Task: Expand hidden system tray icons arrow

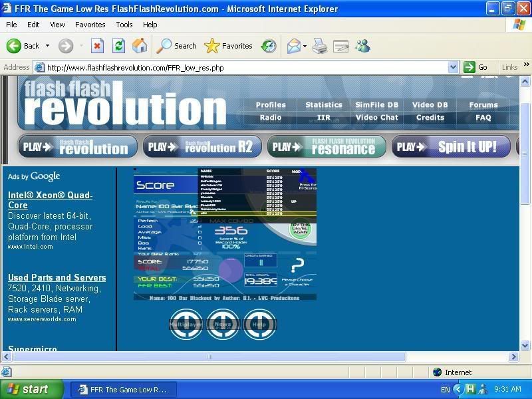Action: point(458,389)
